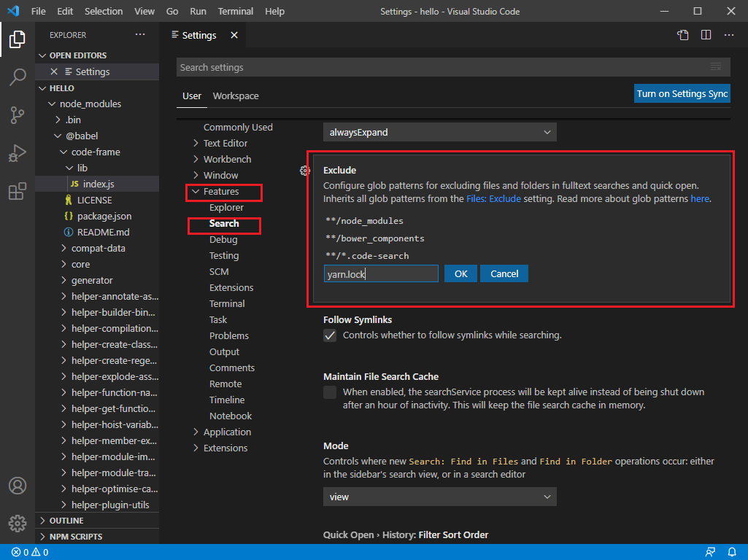Open the Run and Debug view
The height and width of the screenshot is (560, 748).
18,153
